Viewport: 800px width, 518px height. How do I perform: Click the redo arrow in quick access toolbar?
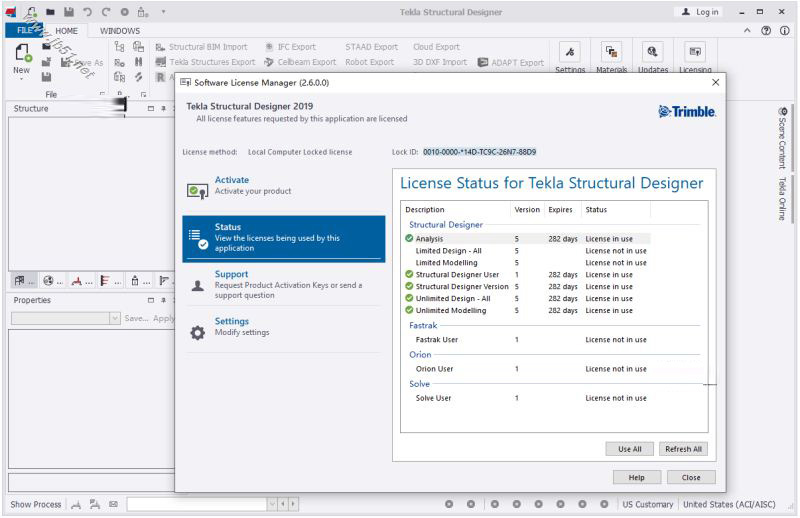click(x=106, y=12)
